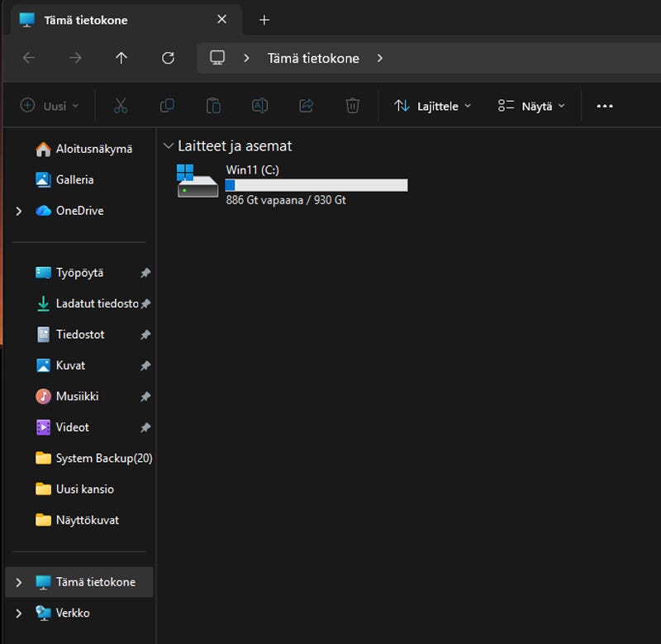Add a new tab with plus button

[x=264, y=20]
